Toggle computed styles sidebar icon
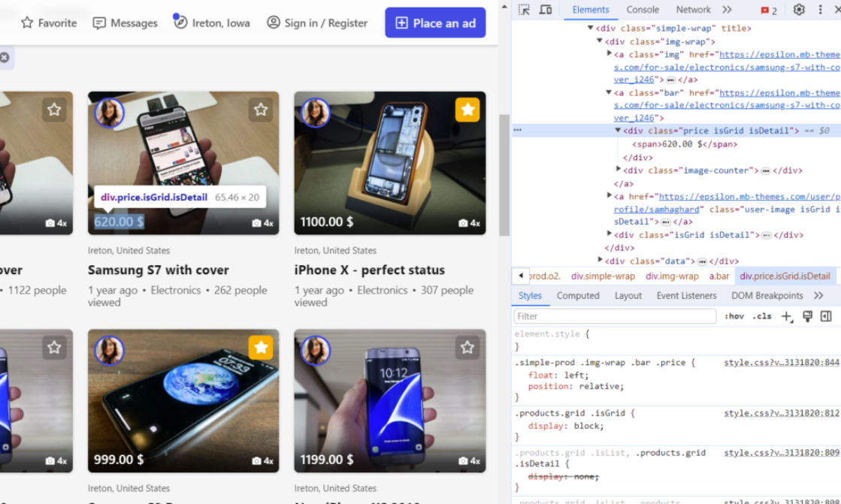This screenshot has height=504, width=841. pos(826,316)
